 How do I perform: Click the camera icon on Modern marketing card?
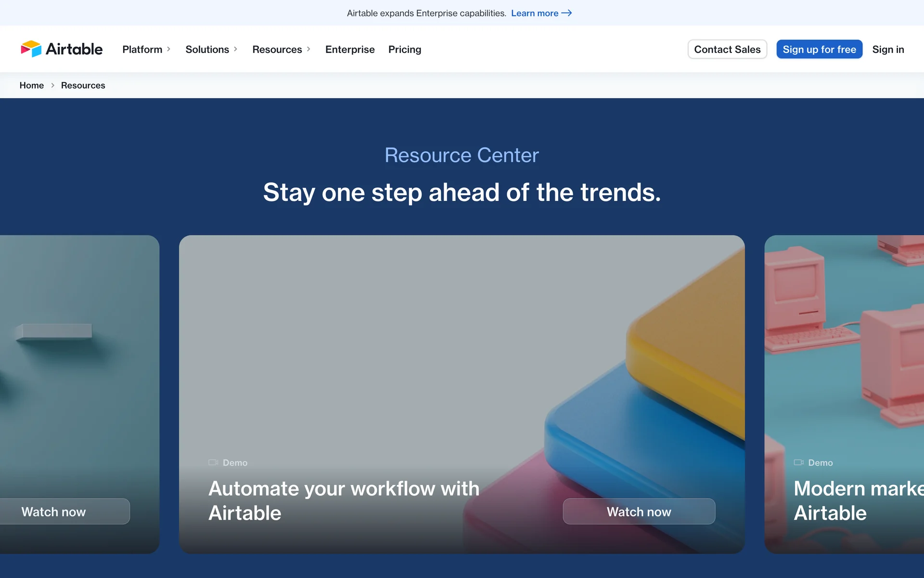click(798, 462)
